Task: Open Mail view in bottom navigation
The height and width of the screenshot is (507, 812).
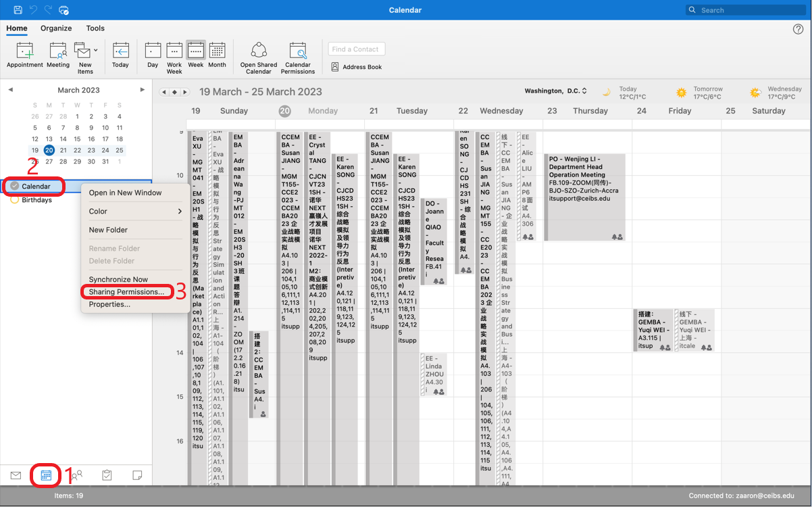Action: pyautogui.click(x=16, y=475)
